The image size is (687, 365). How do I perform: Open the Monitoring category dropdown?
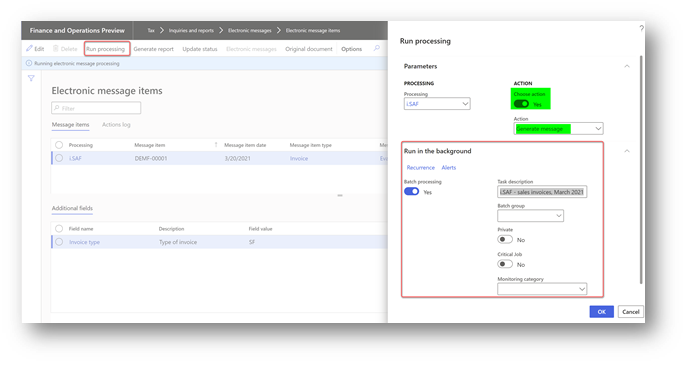(x=542, y=289)
